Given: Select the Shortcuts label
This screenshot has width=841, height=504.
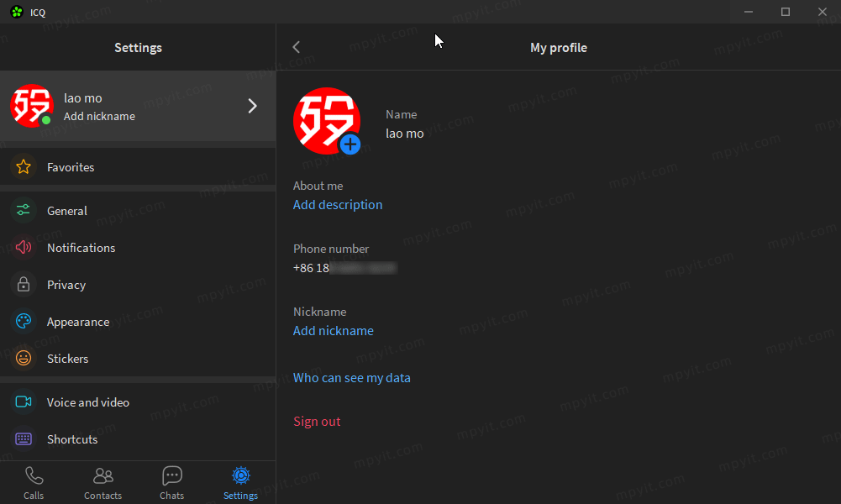Looking at the screenshot, I should tap(72, 439).
